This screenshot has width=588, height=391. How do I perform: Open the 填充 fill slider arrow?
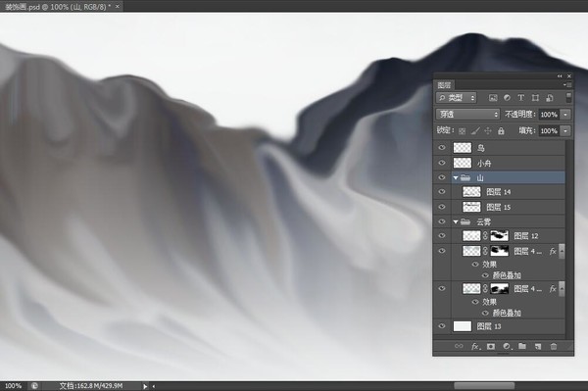click(565, 131)
